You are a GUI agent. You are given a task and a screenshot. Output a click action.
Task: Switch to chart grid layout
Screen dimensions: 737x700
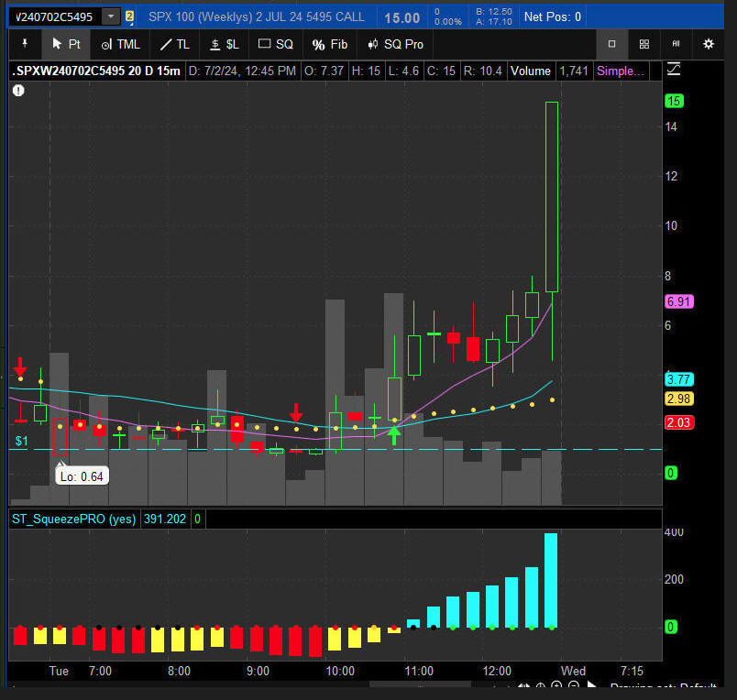[x=644, y=44]
